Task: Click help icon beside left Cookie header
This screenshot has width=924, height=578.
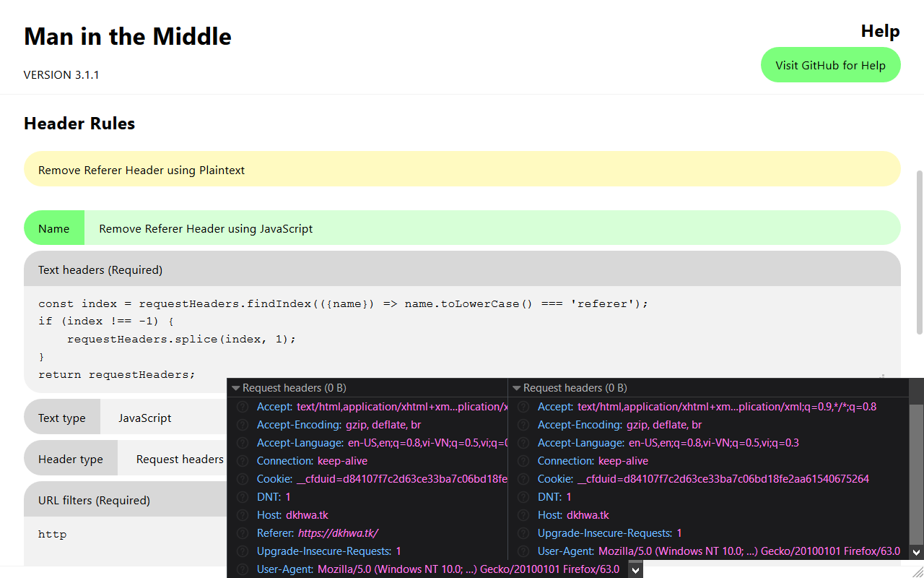Action: click(243, 479)
